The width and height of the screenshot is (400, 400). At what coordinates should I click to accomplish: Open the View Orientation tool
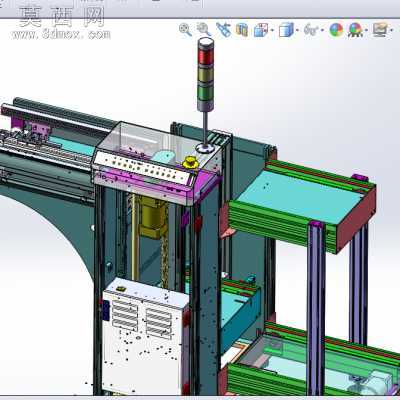click(261, 30)
